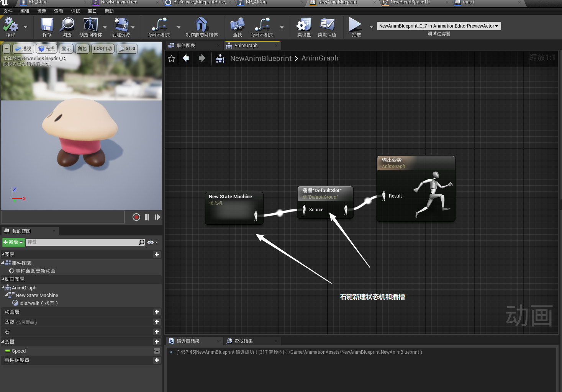
Task: Add a new macro via 宏 plus
Action: (157, 332)
